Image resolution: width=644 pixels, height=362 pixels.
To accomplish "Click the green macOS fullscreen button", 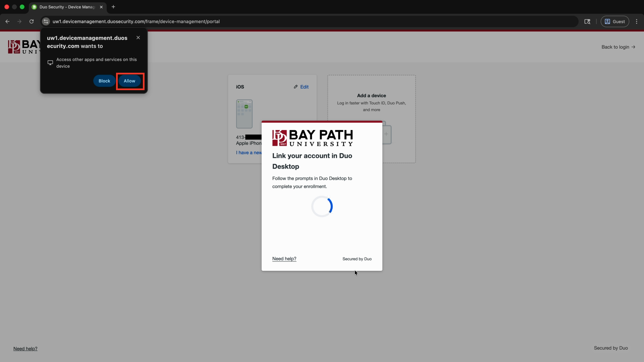I will coord(22,7).
